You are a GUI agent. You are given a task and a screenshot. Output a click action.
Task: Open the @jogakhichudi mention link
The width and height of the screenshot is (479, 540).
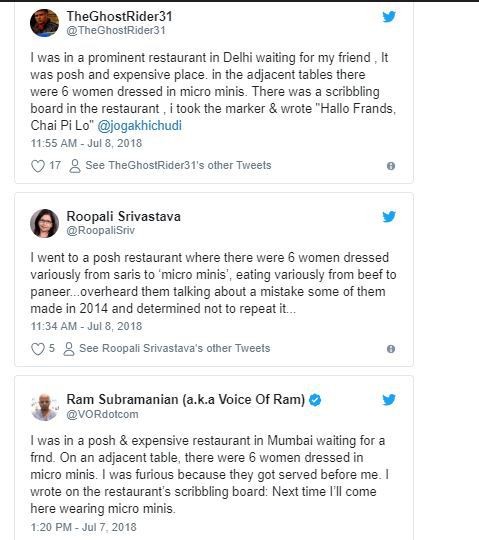tap(139, 125)
